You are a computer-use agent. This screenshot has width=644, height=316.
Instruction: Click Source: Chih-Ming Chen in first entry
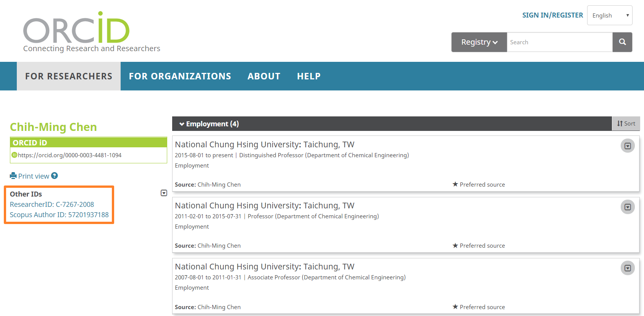[x=208, y=185]
